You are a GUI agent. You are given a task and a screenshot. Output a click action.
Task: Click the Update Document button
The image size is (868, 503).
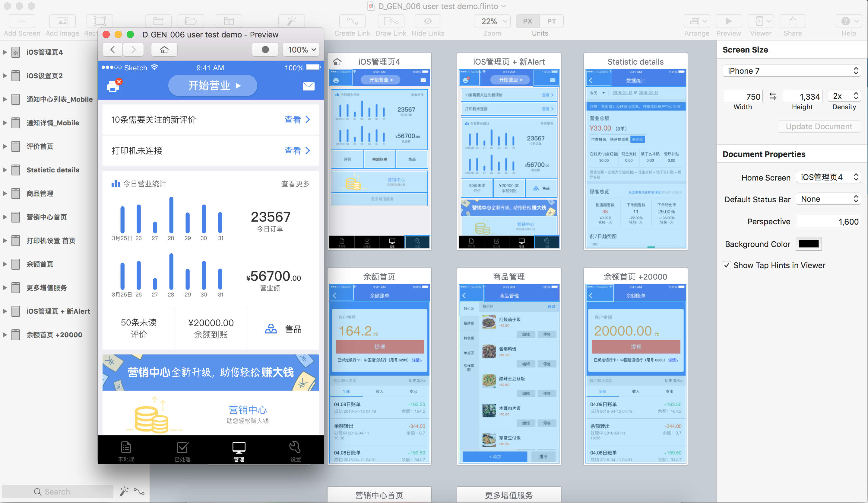tap(819, 126)
